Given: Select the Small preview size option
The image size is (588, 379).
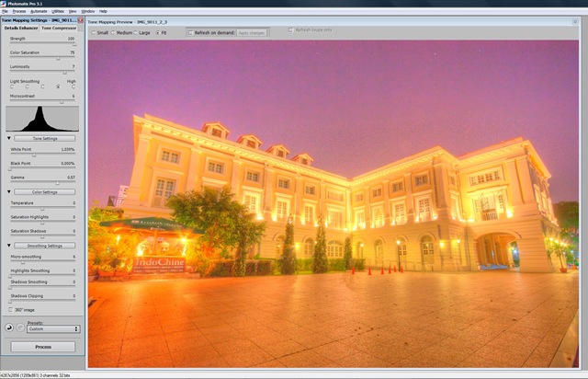Looking at the screenshot, I should pyautogui.click(x=94, y=33).
